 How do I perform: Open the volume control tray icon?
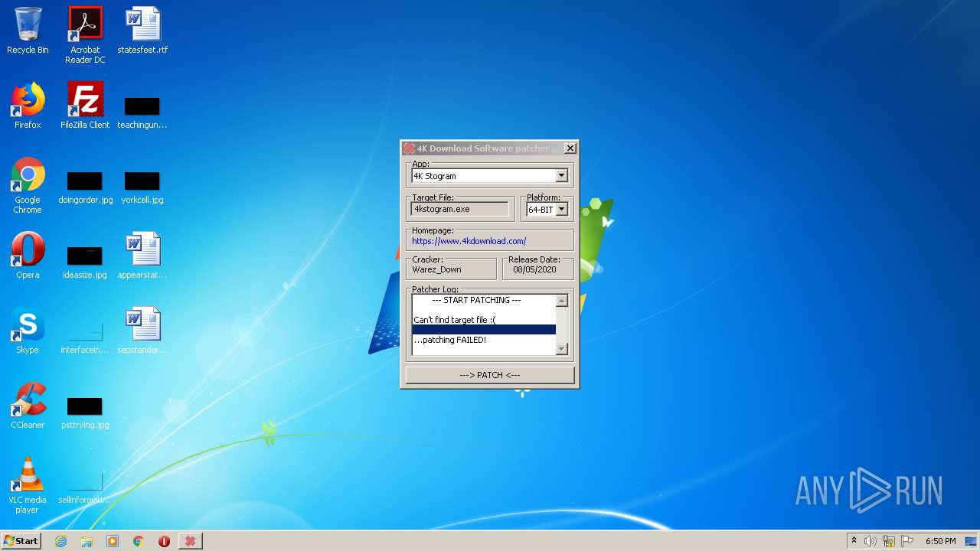871,541
